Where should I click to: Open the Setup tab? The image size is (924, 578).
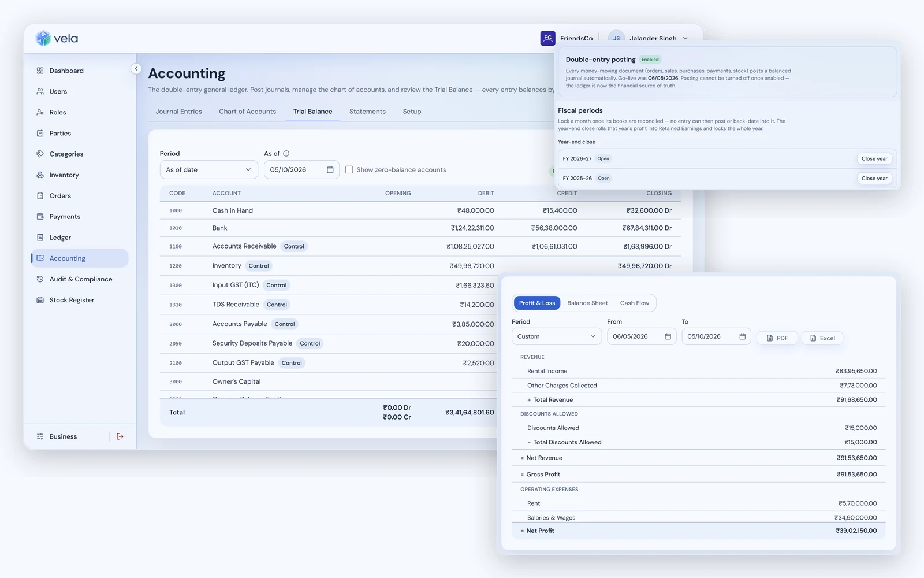412,112
